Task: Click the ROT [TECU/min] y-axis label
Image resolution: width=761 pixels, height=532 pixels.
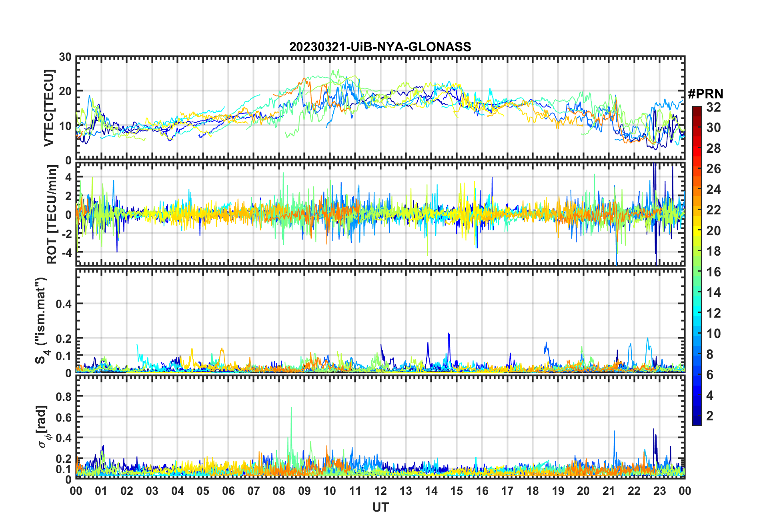Action: tap(52, 214)
